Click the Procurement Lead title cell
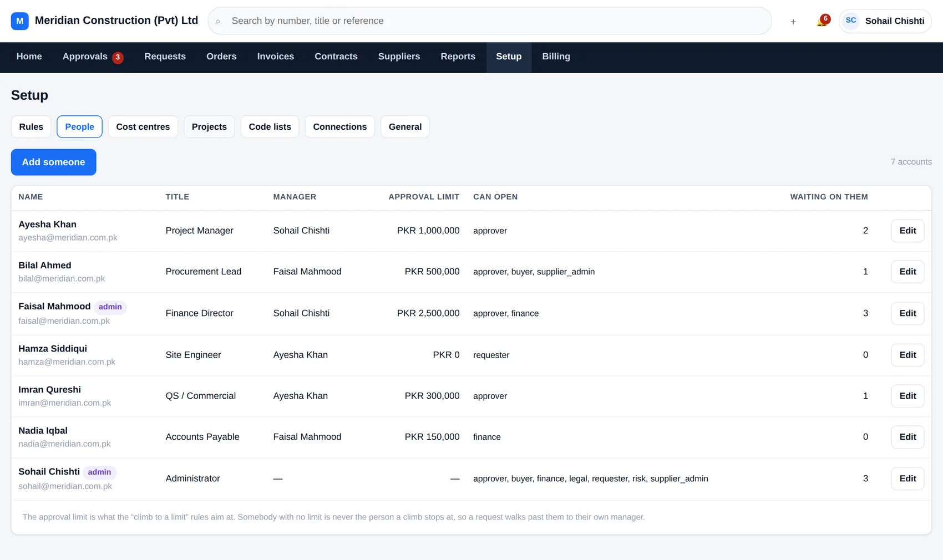 204,272
